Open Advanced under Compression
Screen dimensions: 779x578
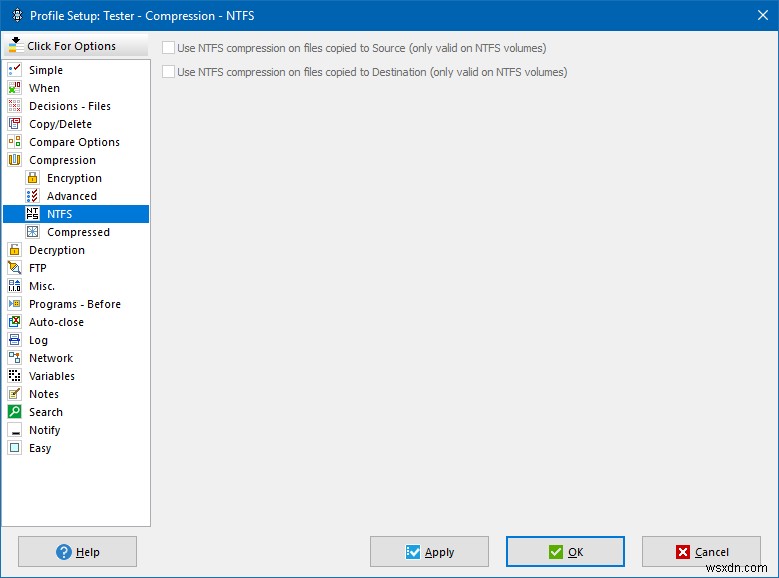pos(72,196)
